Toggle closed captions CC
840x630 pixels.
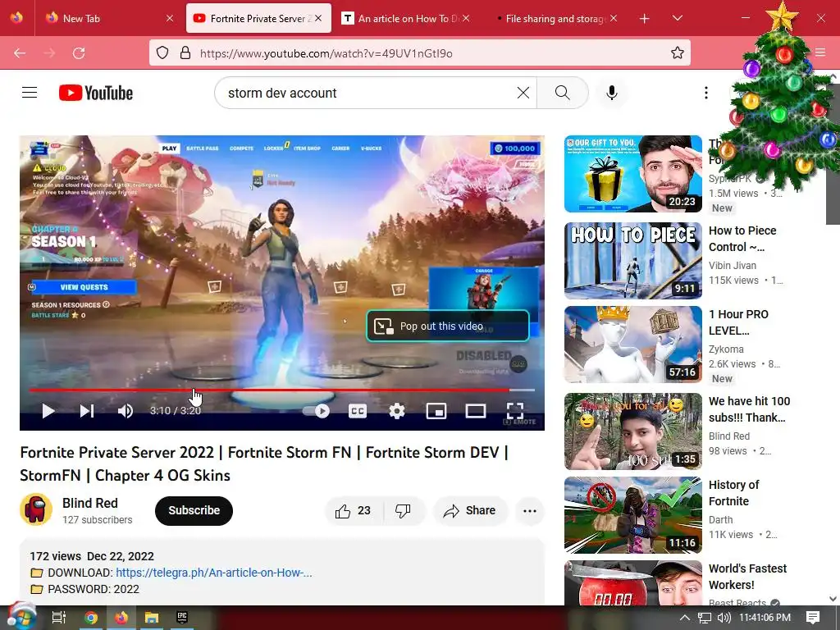(x=358, y=411)
